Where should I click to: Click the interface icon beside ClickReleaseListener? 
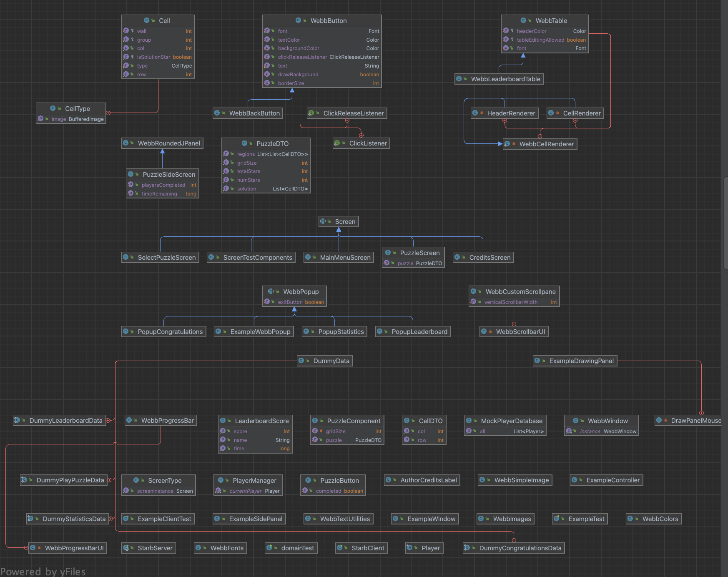pyautogui.click(x=311, y=113)
